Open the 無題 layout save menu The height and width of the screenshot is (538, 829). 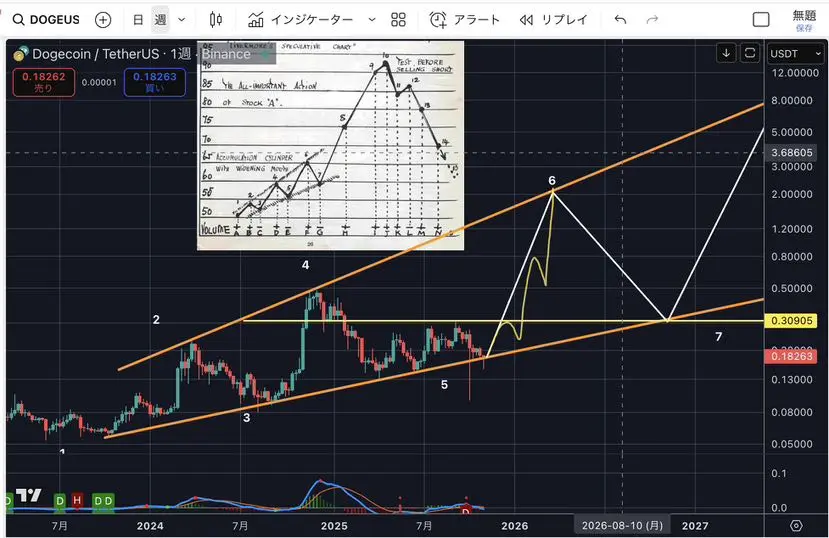pos(804,20)
